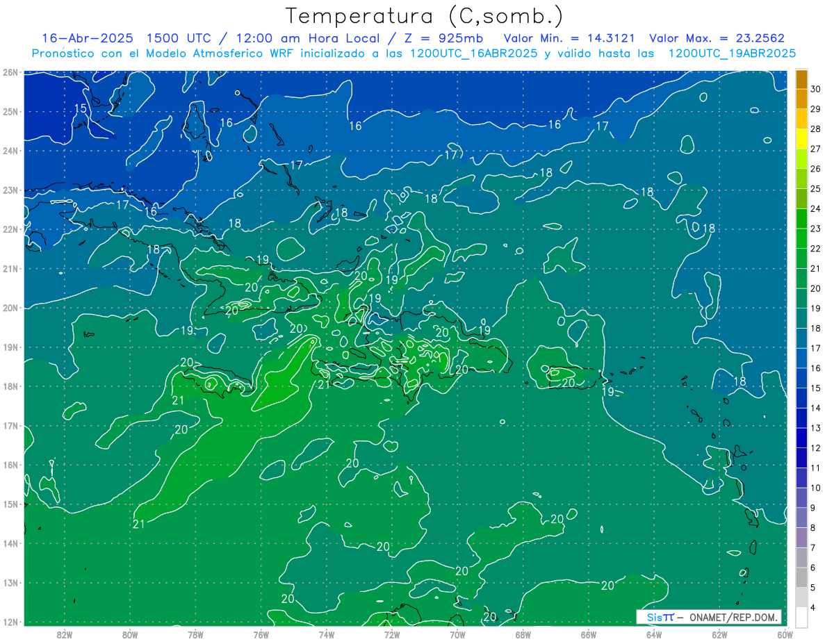Screen dimensions: 834x644
Task: Click 'Valor Max. = 23.2562' value
Action: pyautogui.click(x=717, y=38)
